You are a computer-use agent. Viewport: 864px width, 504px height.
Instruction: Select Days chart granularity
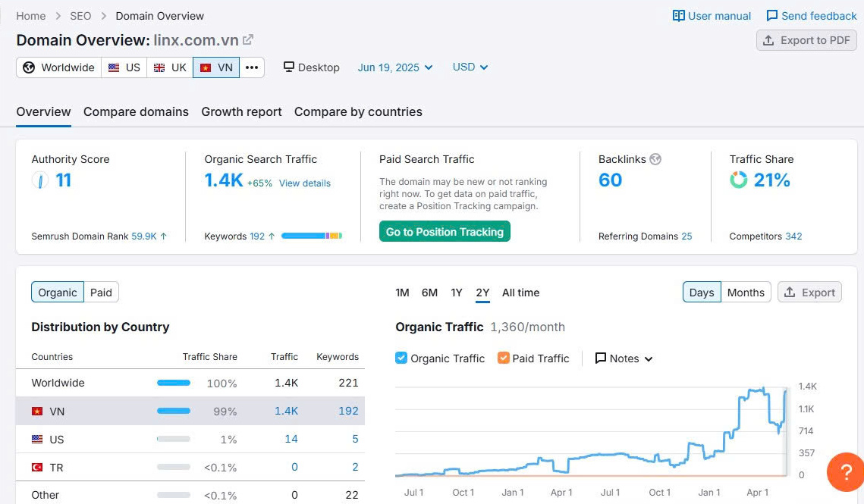(702, 293)
